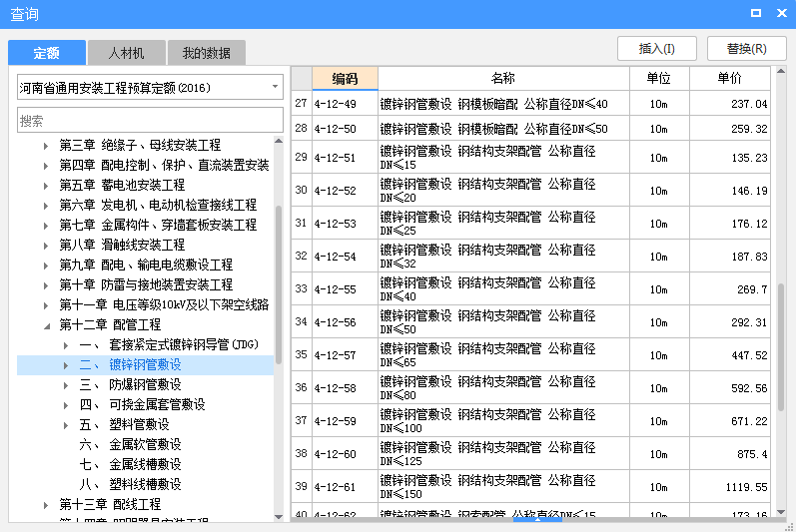Click tree panel scroll down arrow

click(279, 517)
